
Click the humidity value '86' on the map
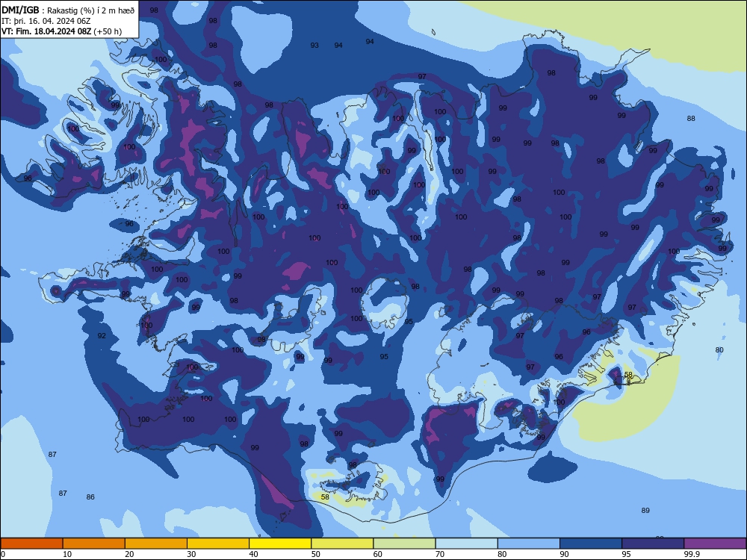(90, 497)
